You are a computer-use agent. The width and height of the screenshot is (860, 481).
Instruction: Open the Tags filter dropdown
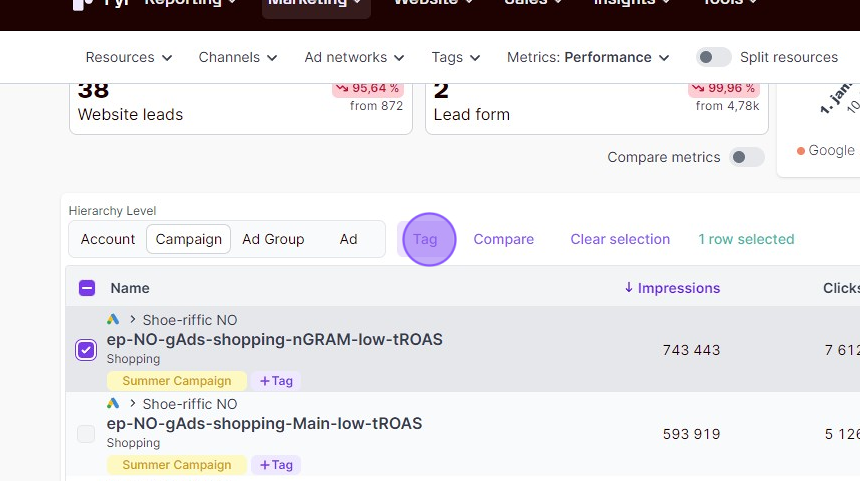click(x=455, y=57)
